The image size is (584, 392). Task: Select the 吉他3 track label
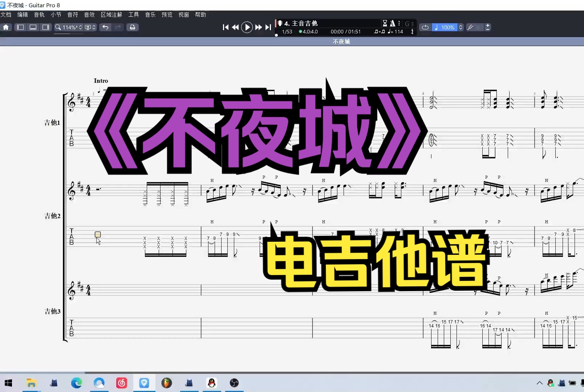pyautogui.click(x=52, y=311)
